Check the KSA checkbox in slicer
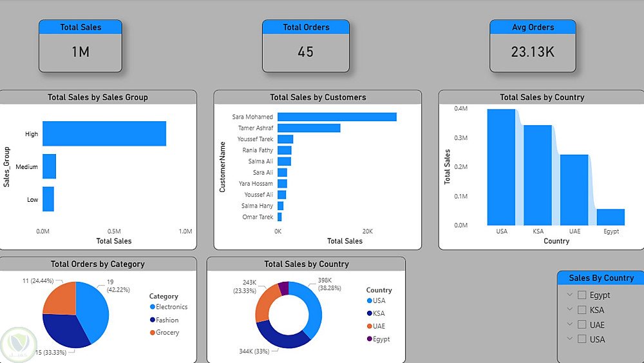 [582, 309]
